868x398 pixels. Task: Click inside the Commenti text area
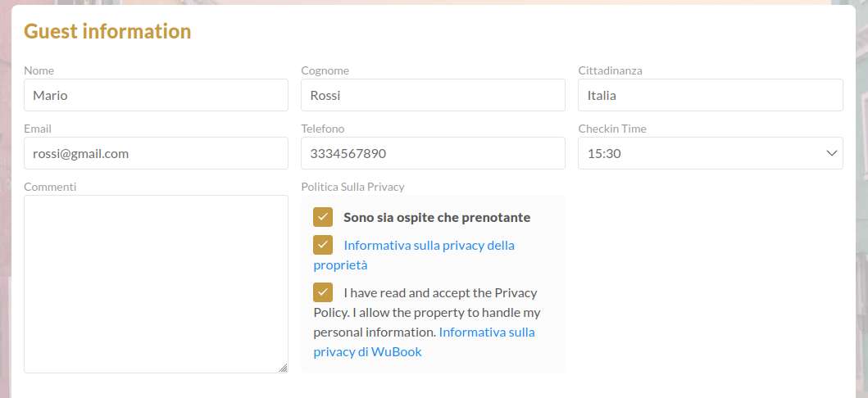coord(156,284)
